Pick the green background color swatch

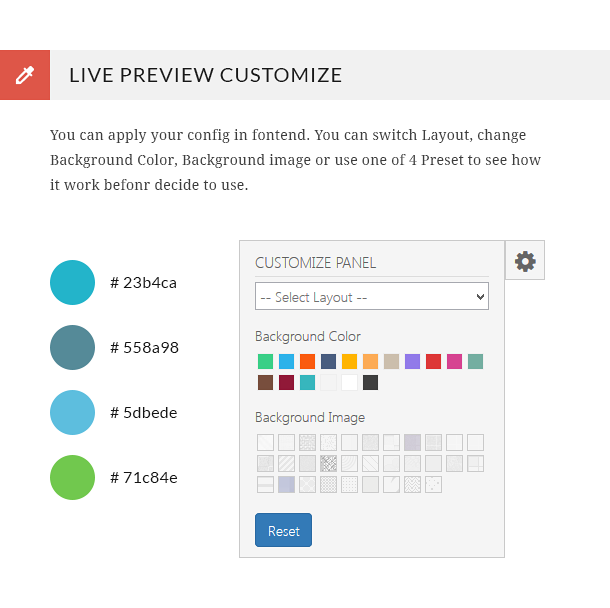click(265, 361)
